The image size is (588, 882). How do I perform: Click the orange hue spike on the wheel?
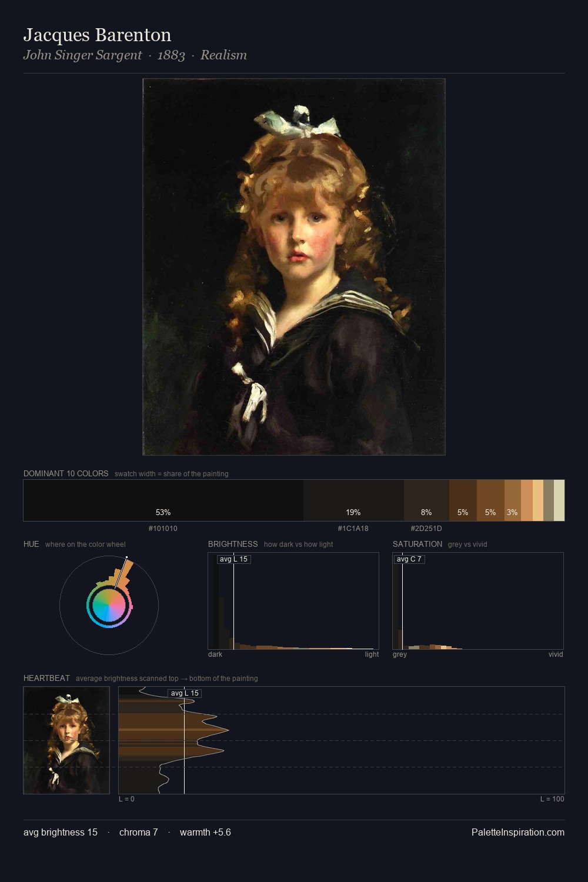pos(124,573)
